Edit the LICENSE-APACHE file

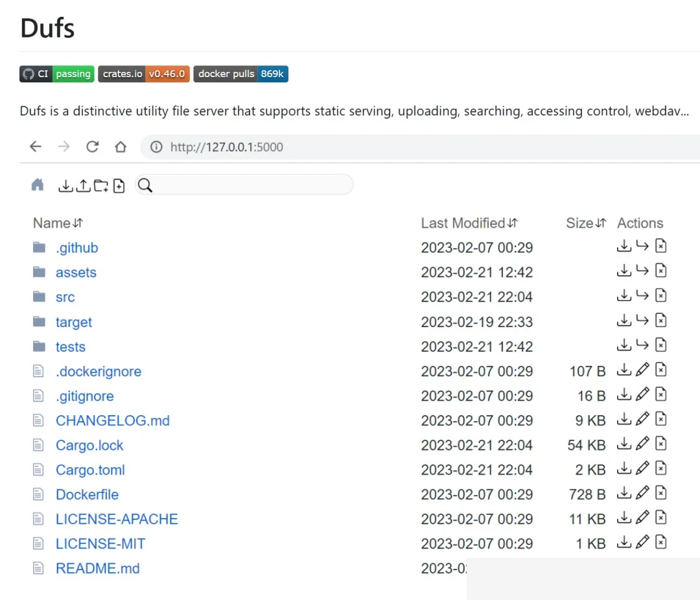(642, 518)
